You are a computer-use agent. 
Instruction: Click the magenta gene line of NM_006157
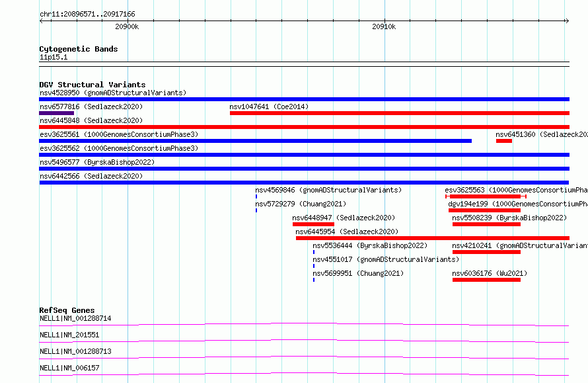click(304, 374)
